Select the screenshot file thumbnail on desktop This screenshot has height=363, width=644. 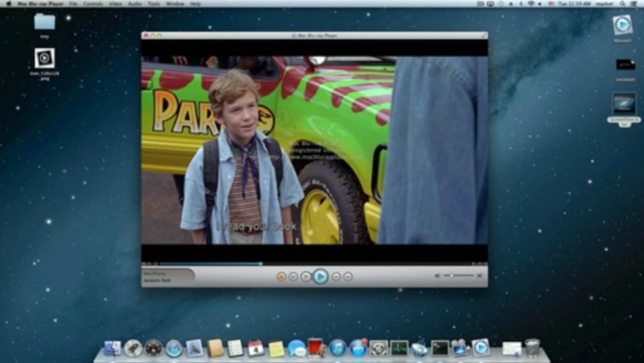(624, 104)
